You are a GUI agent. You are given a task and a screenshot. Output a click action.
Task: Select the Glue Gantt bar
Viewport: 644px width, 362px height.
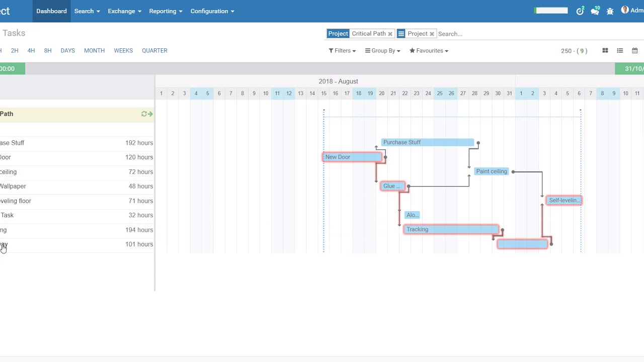point(392,186)
